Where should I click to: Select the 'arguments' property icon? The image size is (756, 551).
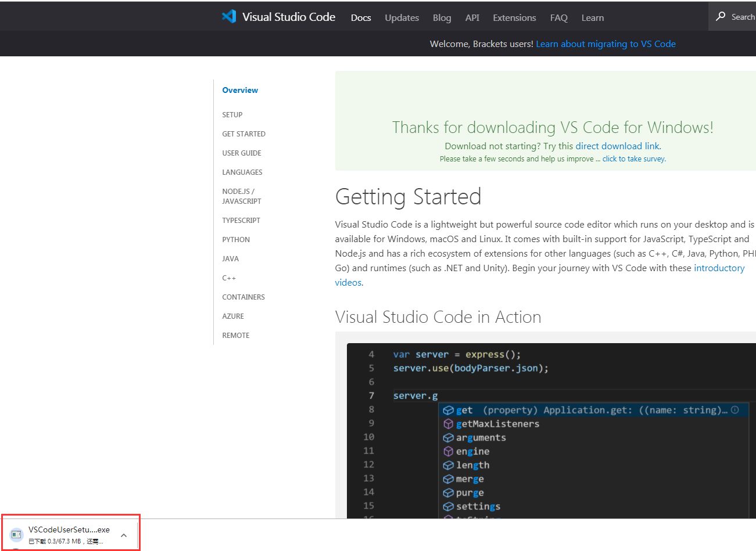[448, 438]
